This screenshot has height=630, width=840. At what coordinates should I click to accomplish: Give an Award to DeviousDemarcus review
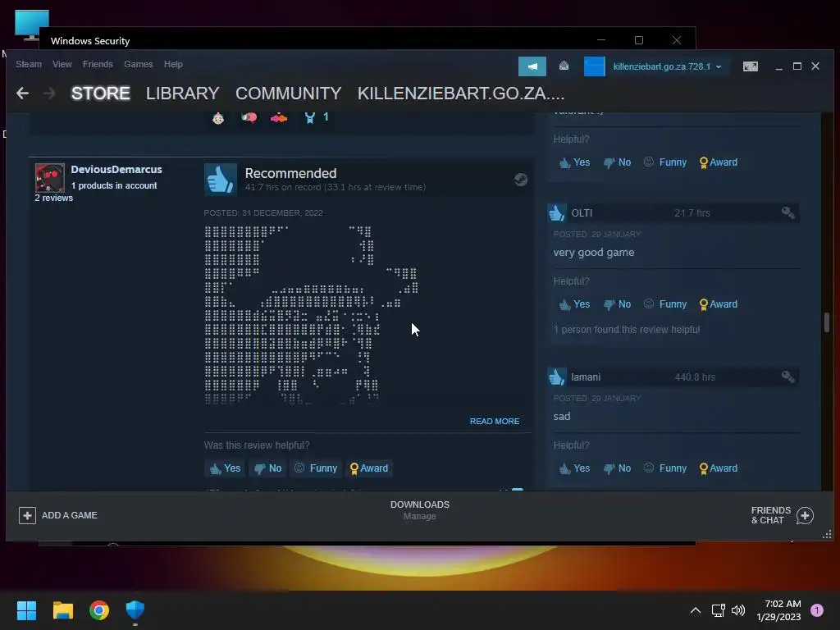pos(368,468)
